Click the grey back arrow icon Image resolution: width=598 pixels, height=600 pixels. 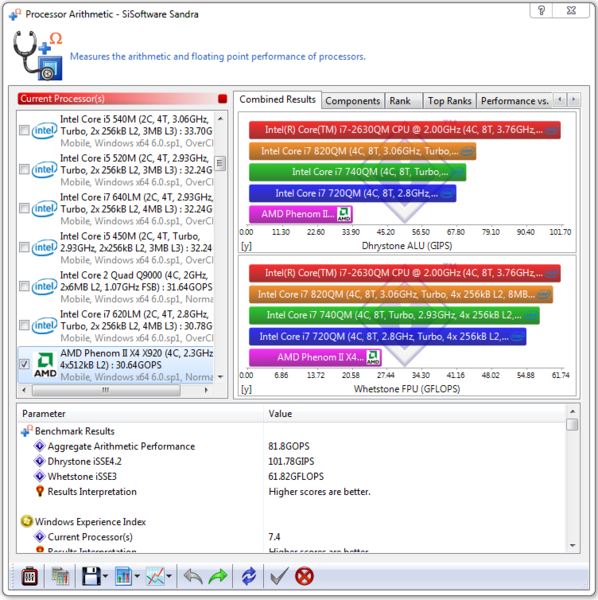(194, 576)
